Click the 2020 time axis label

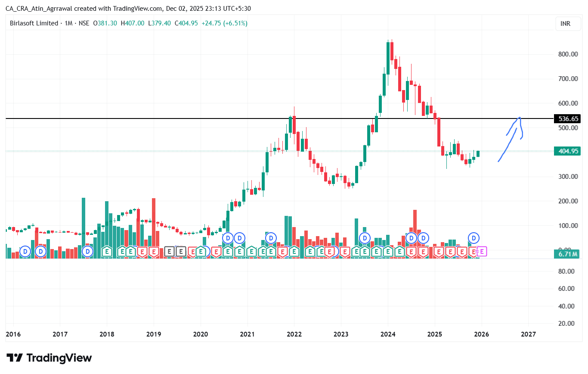click(x=201, y=334)
